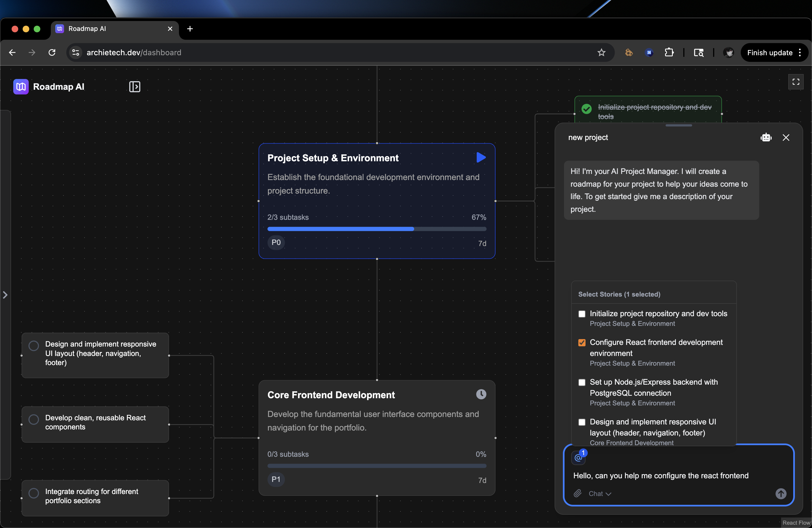Click the robot icon in chat header

pyautogui.click(x=766, y=138)
